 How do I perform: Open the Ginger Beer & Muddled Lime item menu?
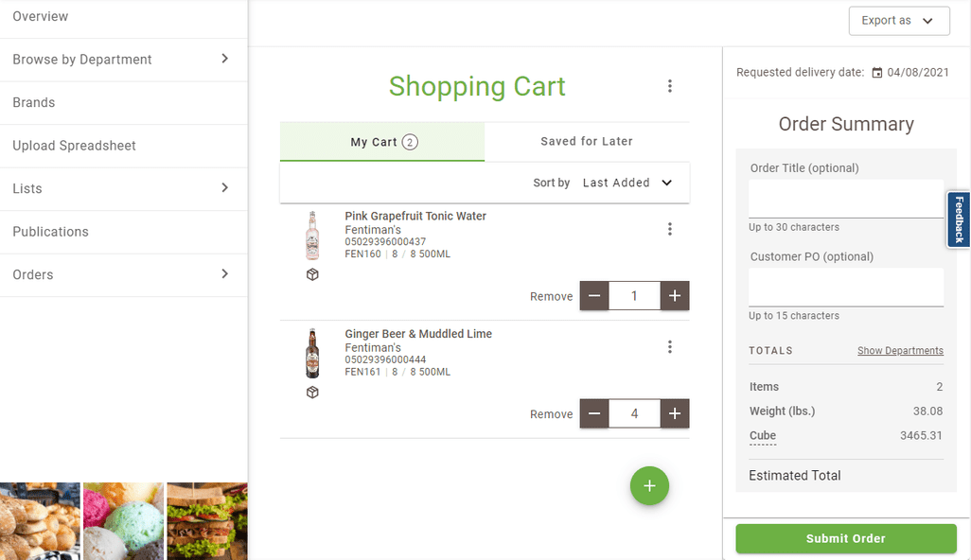(x=670, y=346)
